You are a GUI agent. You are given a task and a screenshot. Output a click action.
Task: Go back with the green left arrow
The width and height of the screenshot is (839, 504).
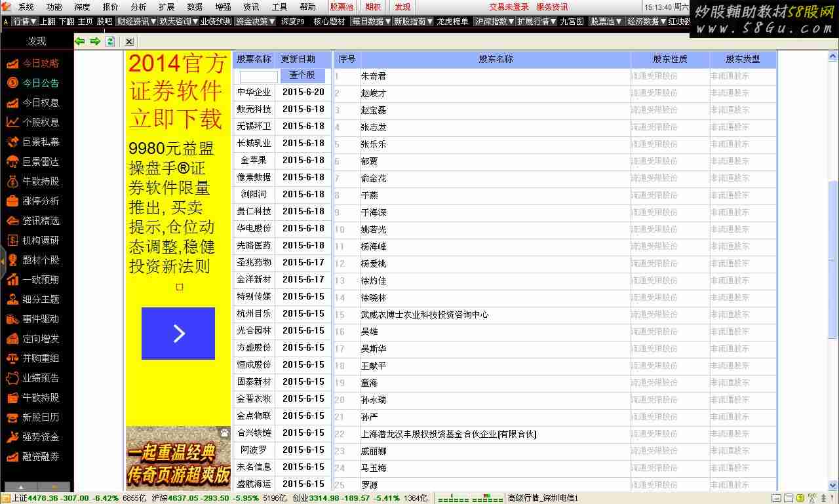[x=80, y=41]
